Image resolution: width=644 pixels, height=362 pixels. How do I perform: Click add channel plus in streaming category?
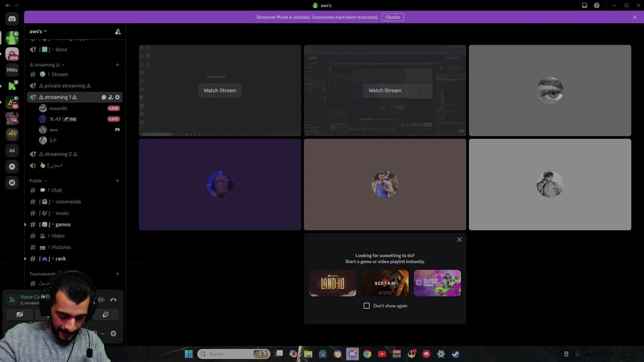pyautogui.click(x=117, y=65)
